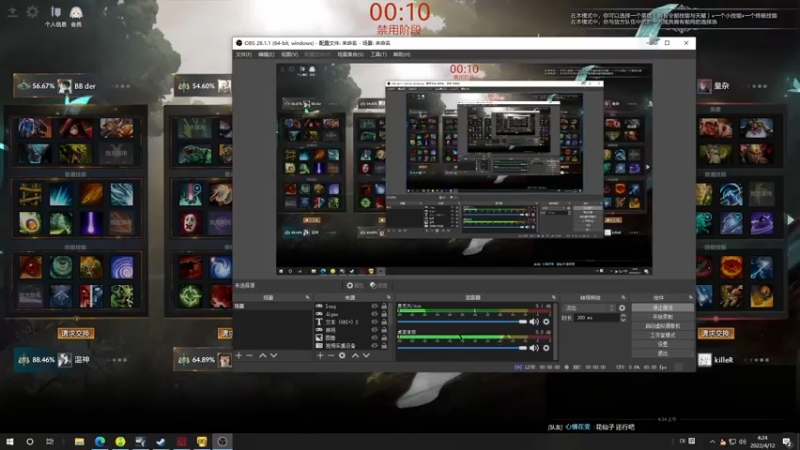Hide the 视频采集设备 source
Viewport: 800px width, 450px height.
coord(374,345)
